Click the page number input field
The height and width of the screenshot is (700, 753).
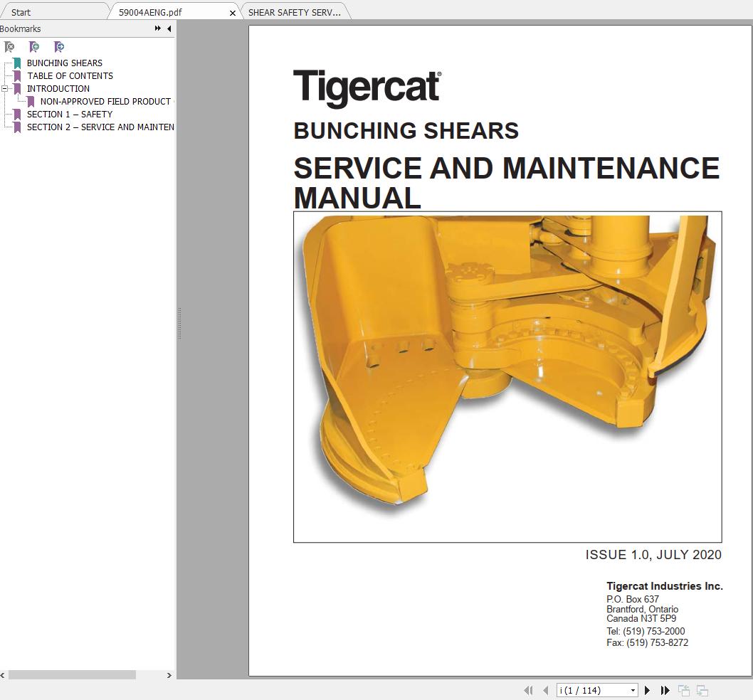pyautogui.click(x=591, y=690)
